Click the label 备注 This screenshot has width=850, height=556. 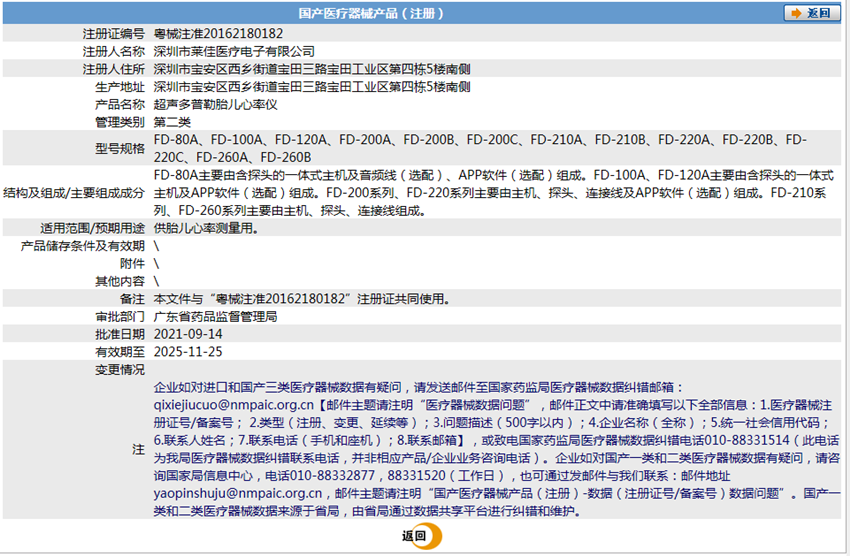tap(132, 299)
